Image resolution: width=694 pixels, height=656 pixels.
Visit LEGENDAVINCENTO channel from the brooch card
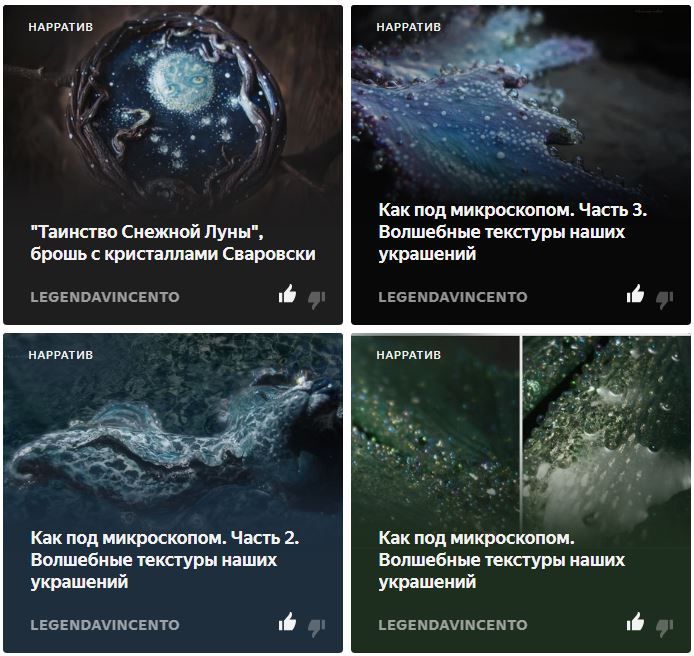[105, 297]
